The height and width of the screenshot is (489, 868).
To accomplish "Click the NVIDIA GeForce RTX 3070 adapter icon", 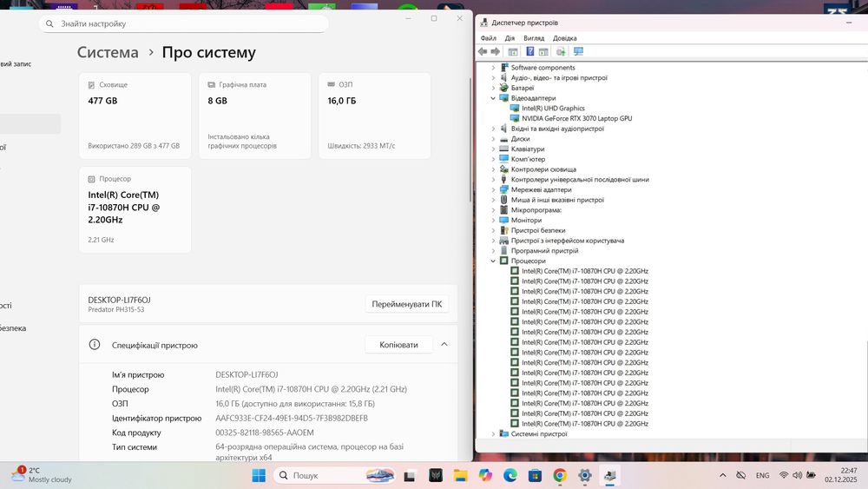I will pos(514,118).
